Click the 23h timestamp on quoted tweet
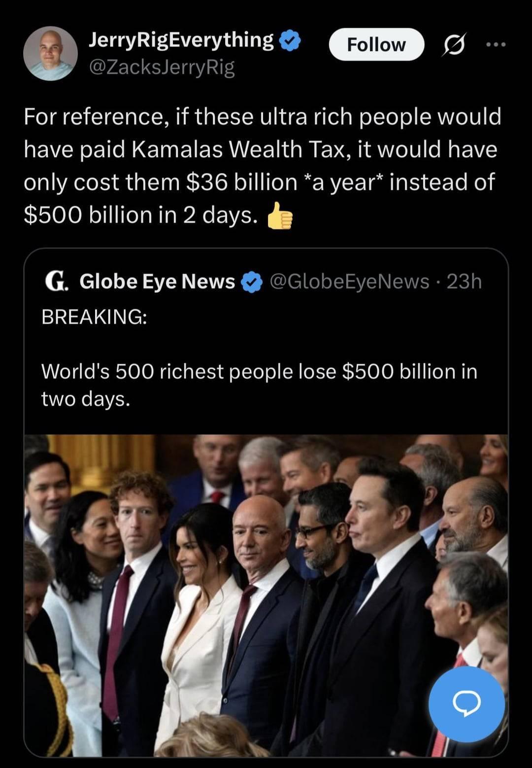 pyautogui.click(x=464, y=281)
